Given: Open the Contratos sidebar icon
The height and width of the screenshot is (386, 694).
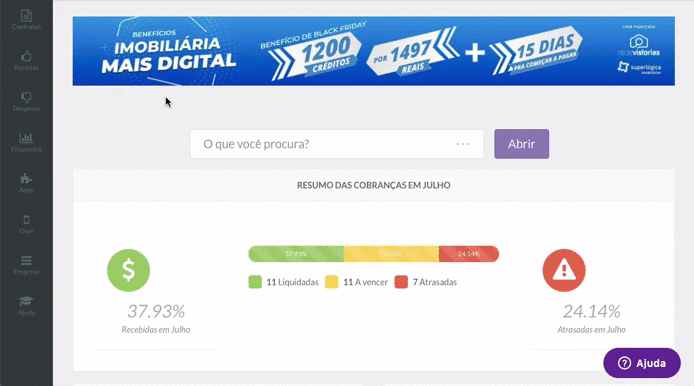Looking at the screenshot, I should tap(26, 16).
